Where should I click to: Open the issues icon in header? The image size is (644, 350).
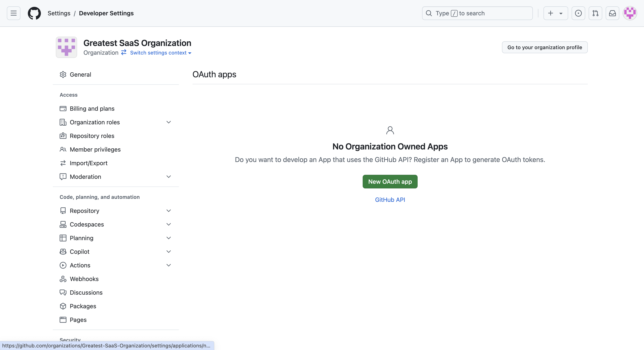[x=578, y=13]
